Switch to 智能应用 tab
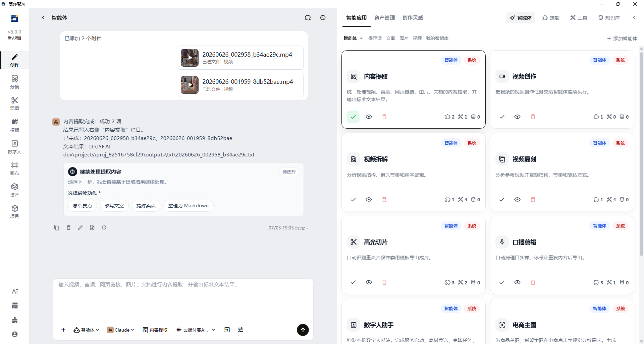 pos(357,18)
